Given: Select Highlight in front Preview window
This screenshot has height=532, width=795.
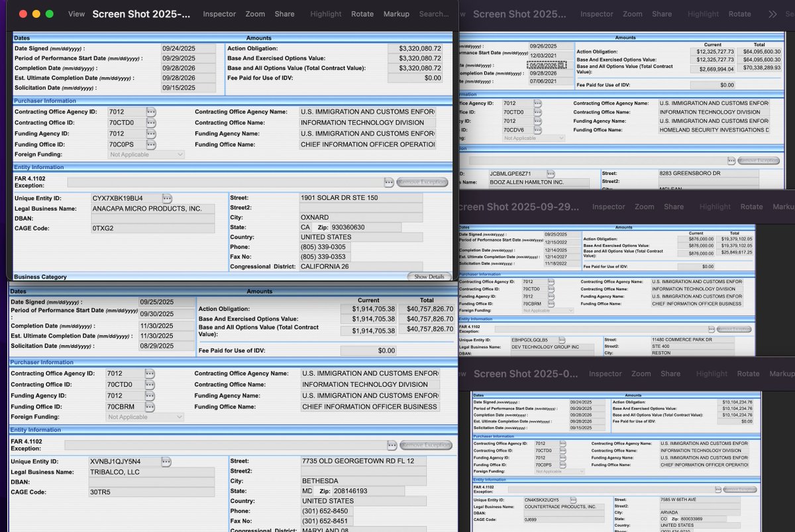Looking at the screenshot, I should coord(326,14).
